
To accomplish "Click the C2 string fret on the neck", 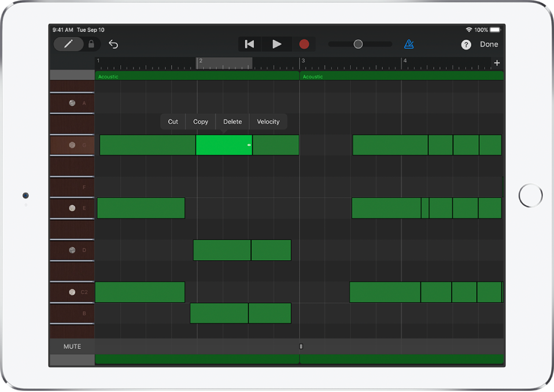I will pos(72,293).
